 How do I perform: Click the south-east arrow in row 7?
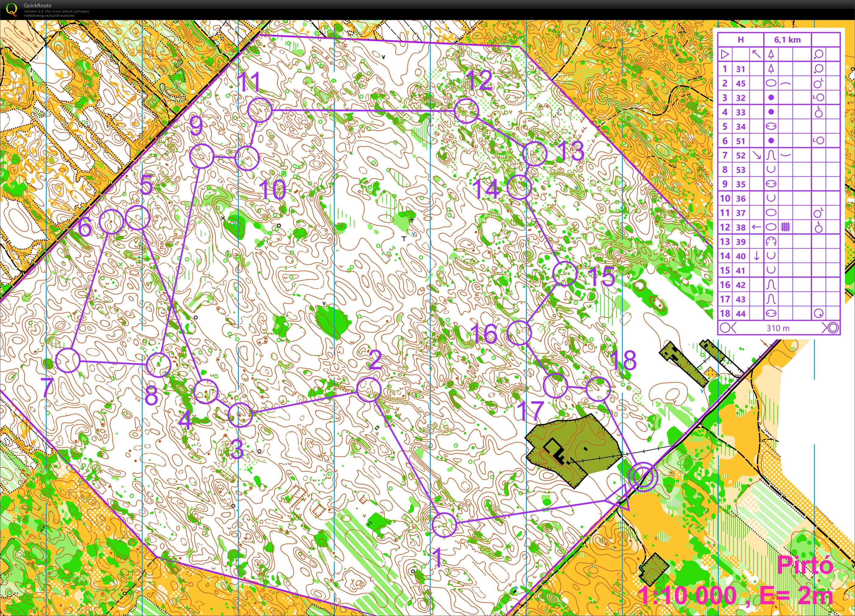pos(757,155)
